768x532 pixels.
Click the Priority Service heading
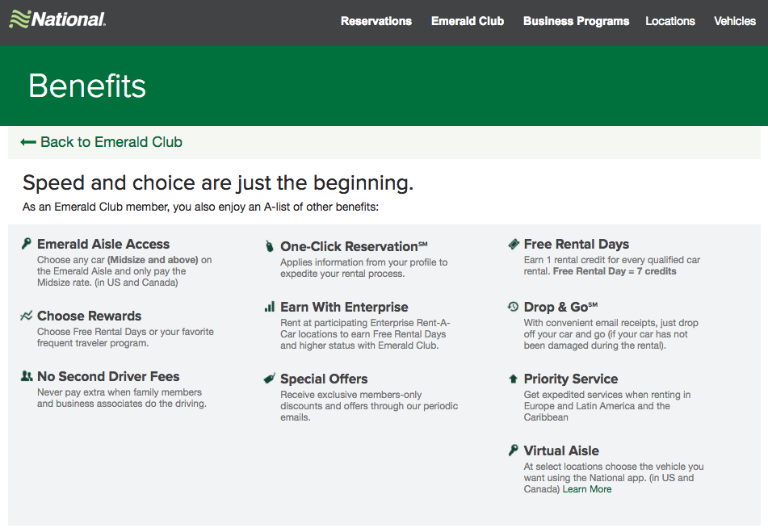pos(571,379)
